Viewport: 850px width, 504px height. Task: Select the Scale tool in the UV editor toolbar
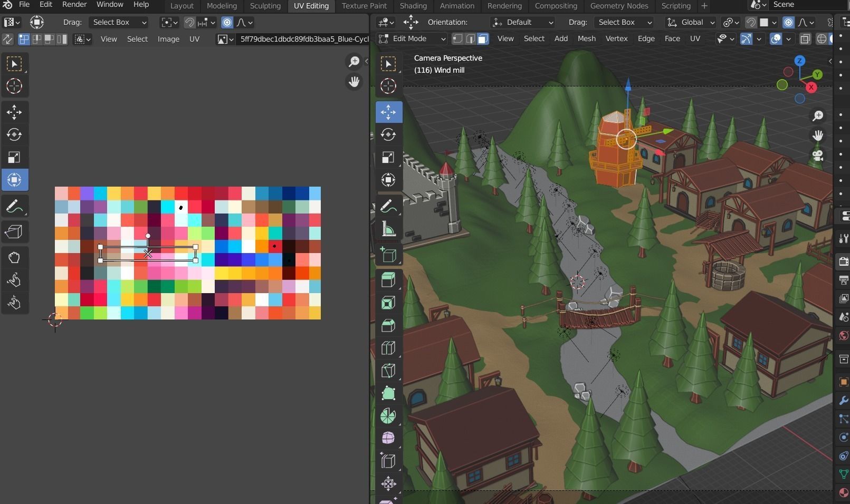14,158
